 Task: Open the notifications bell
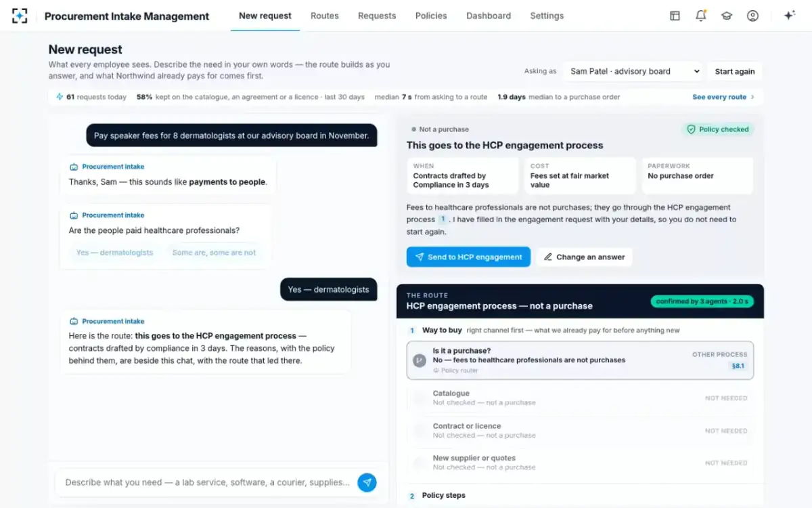point(701,16)
